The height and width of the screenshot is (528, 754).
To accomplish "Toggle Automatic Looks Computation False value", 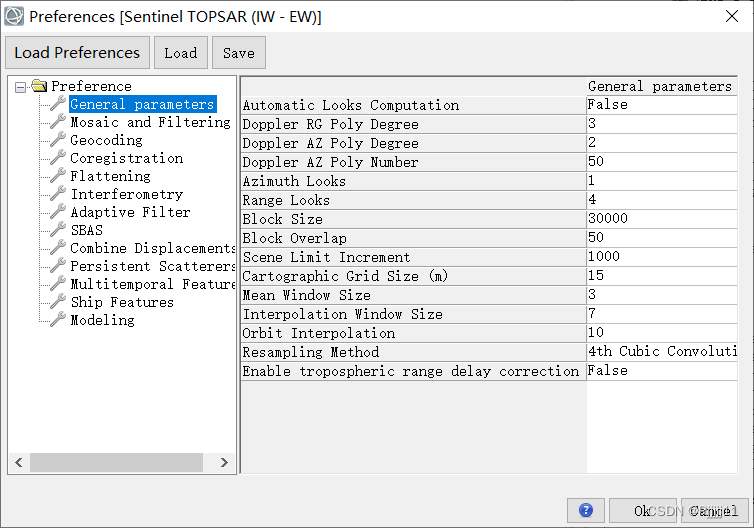I will pyautogui.click(x=662, y=105).
